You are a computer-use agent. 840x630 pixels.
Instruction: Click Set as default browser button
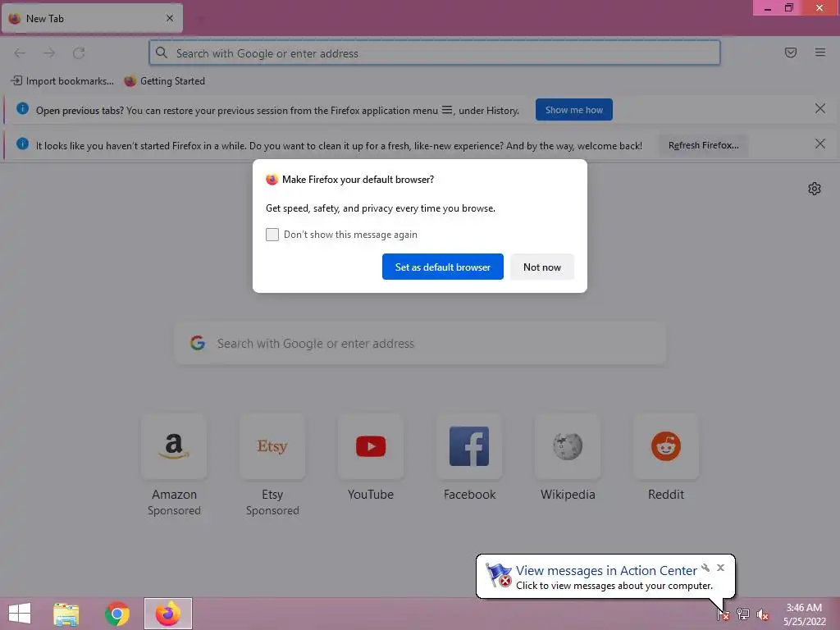click(442, 267)
